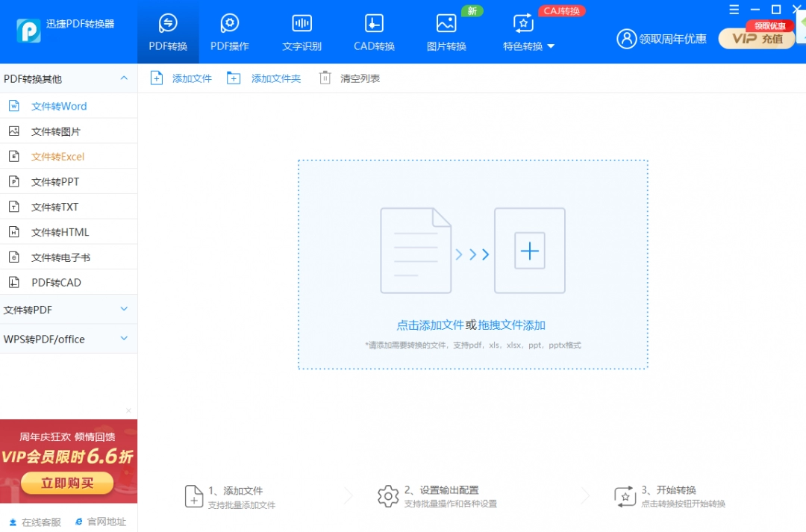The image size is (806, 532).
Task: Click the 领取周年优惠 account icon
Action: click(x=626, y=39)
